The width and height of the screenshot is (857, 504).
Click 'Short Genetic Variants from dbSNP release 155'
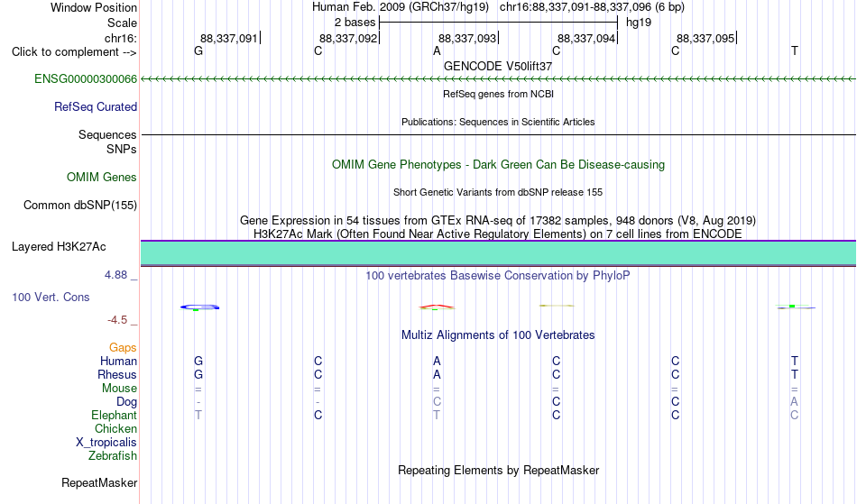point(498,192)
